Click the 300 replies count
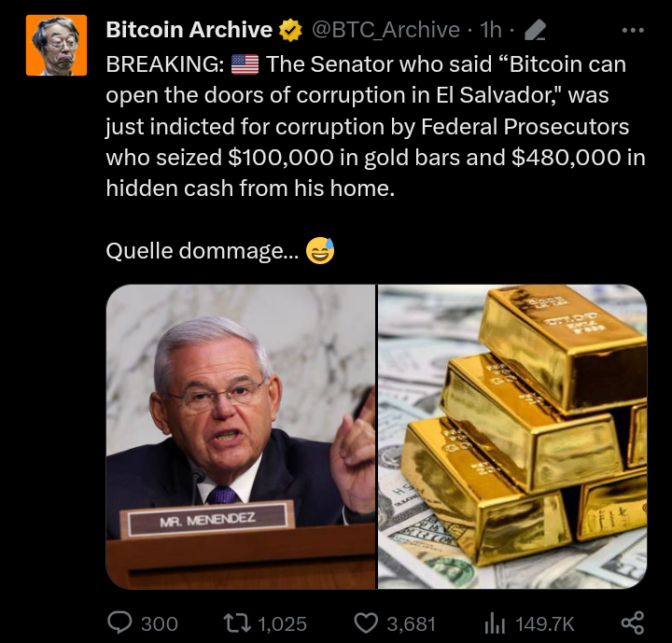Screen dimensions: 672x643 coord(160,623)
